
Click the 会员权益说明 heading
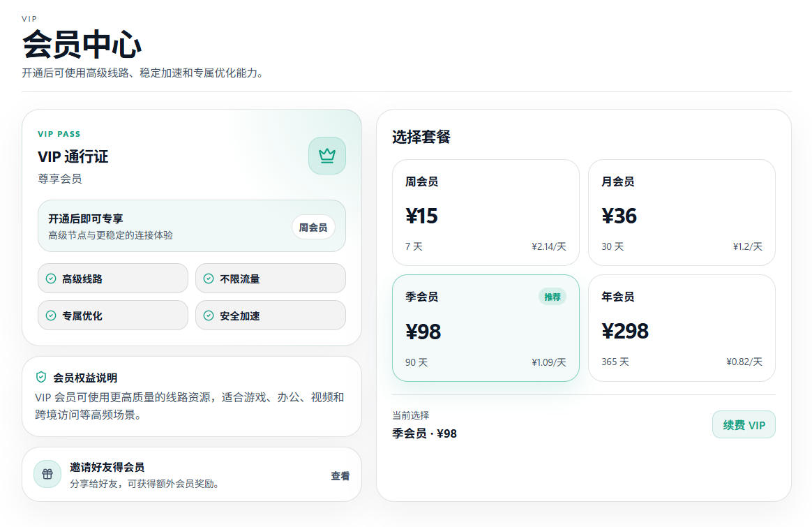point(85,378)
